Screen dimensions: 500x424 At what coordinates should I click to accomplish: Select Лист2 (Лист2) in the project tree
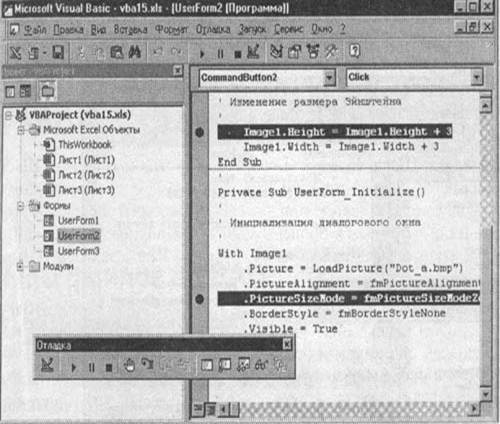pos(86,175)
